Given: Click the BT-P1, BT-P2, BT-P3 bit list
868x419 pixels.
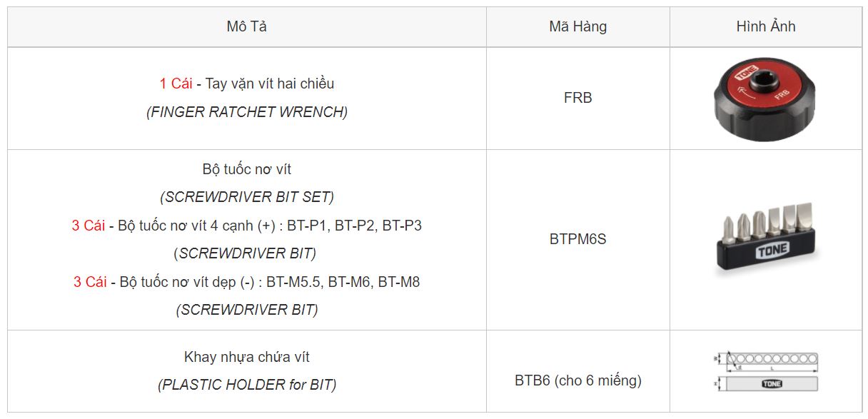Looking at the screenshot, I should (x=354, y=226).
